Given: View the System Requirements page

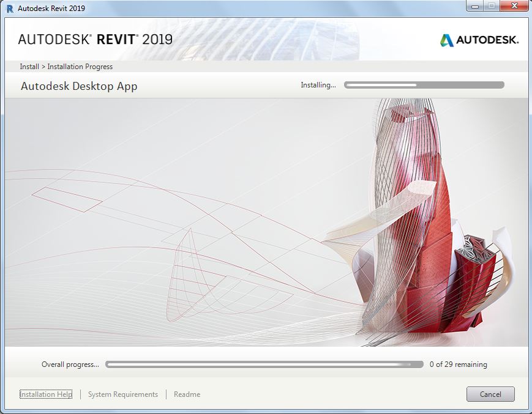Looking at the screenshot, I should coord(122,394).
